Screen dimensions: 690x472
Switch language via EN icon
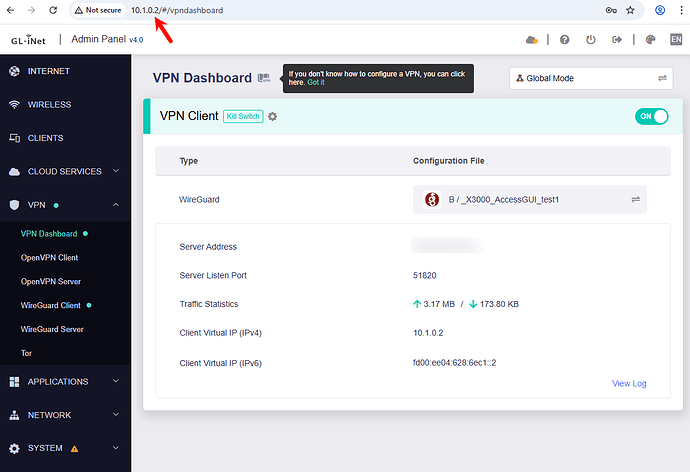[x=676, y=40]
